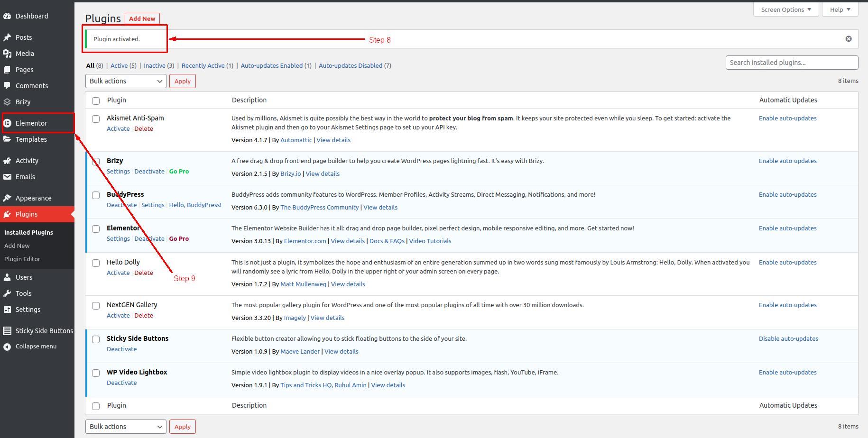
Task: Expand the Help panel
Action: tap(840, 9)
